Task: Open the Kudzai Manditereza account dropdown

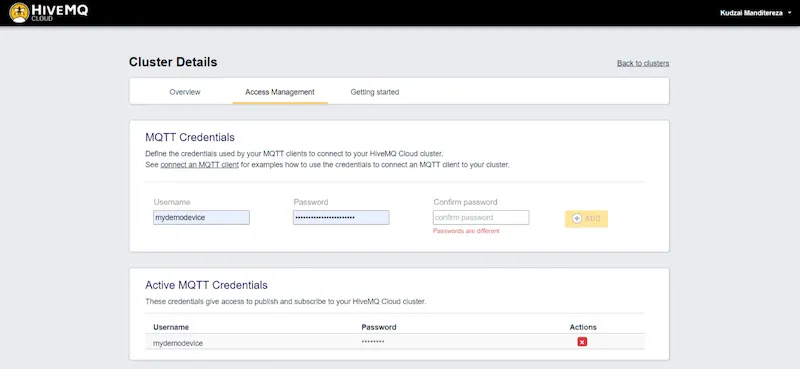Action: pos(756,13)
